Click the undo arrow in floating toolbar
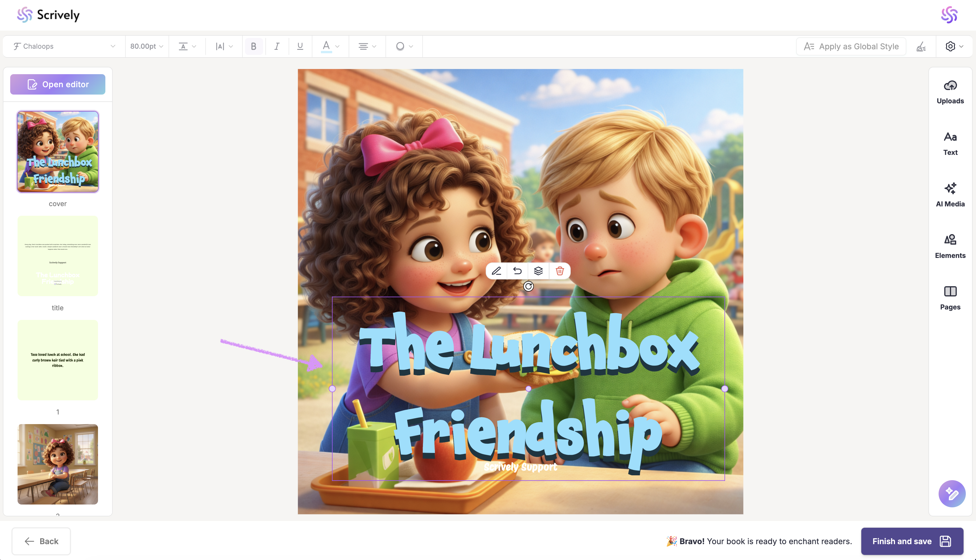This screenshot has height=560, width=976. click(517, 271)
